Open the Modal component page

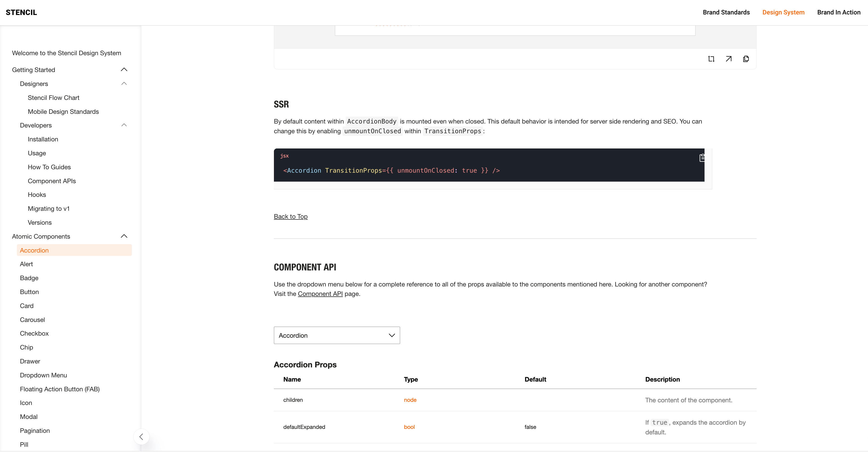(x=29, y=417)
